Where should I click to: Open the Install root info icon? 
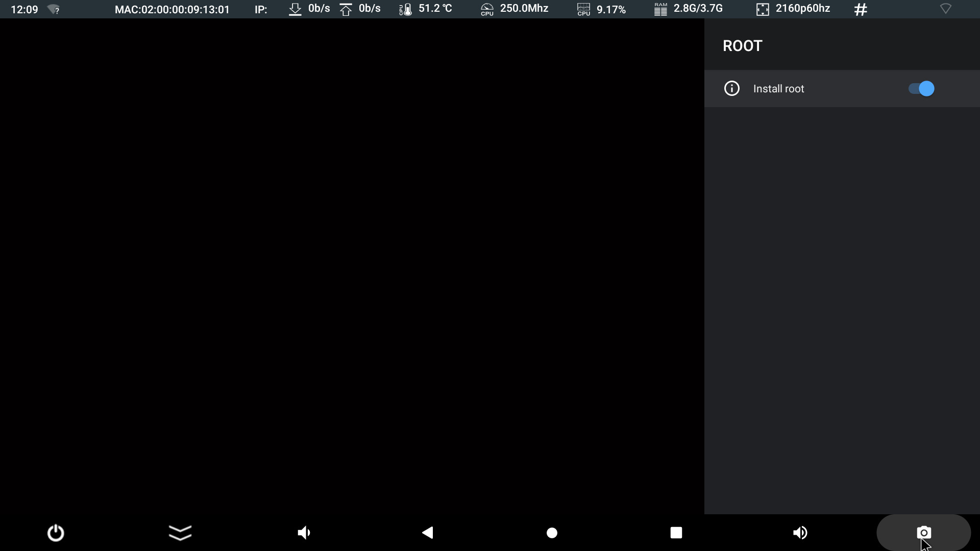[731, 89]
